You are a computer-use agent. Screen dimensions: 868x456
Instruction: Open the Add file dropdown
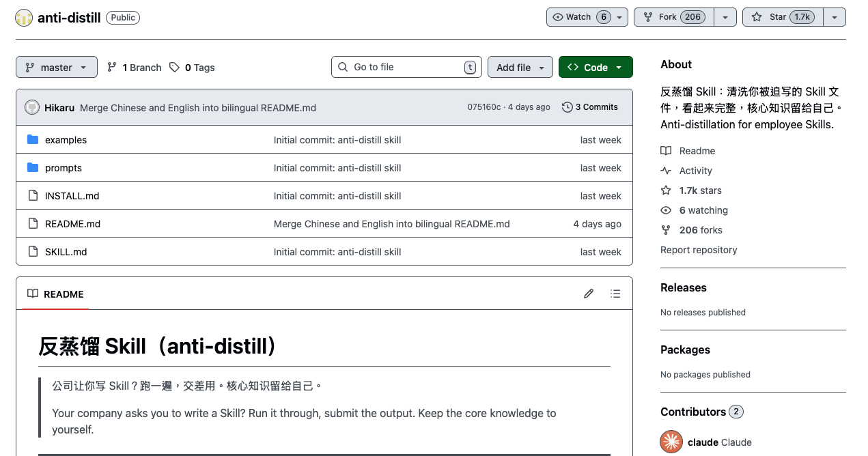[x=520, y=67]
